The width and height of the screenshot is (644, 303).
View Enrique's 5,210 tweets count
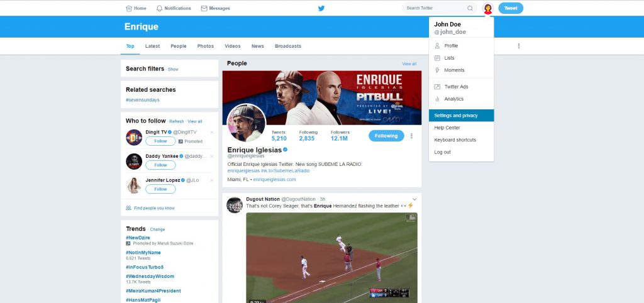279,136
